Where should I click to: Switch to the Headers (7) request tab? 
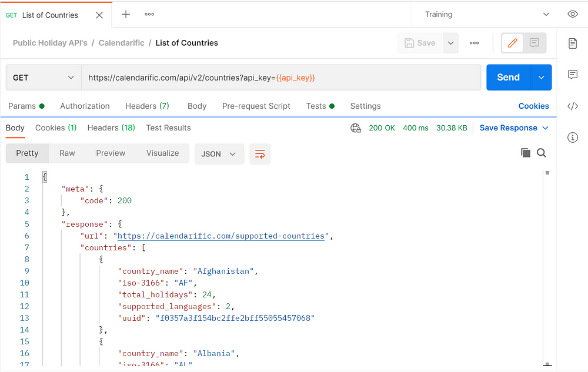147,106
